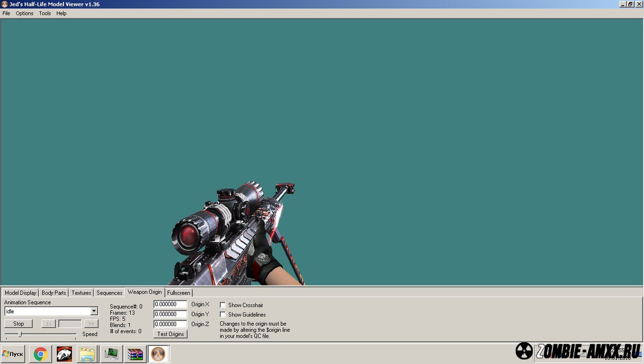Expand the Animation Sequence dropdown arrow
644x364 pixels.
[x=94, y=311]
